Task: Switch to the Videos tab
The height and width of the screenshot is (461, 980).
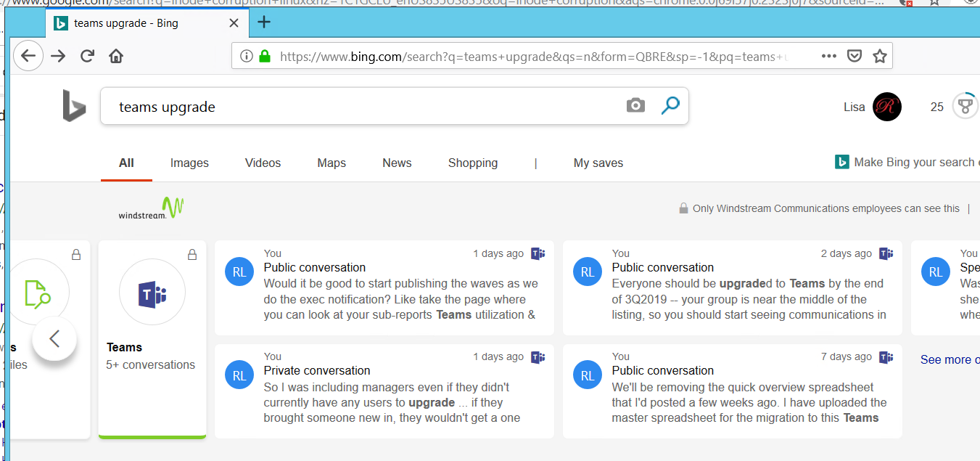Action: point(263,163)
